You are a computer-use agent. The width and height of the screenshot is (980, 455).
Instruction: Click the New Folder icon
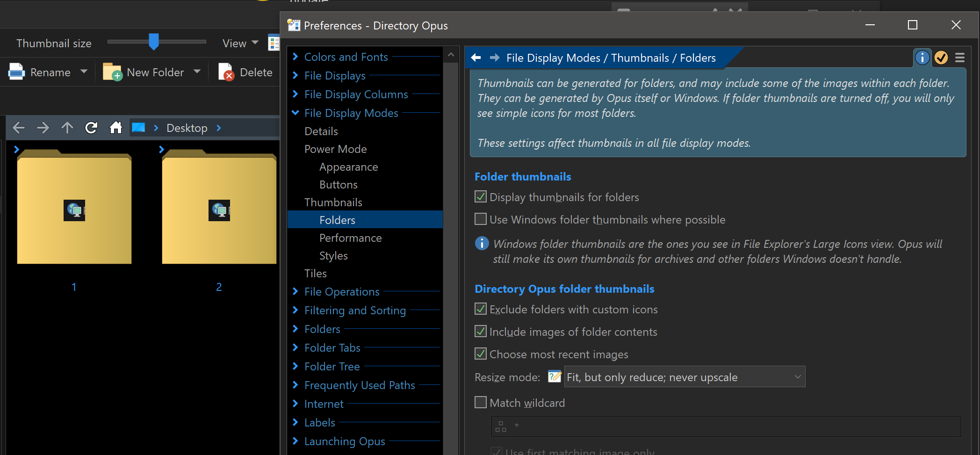click(112, 72)
